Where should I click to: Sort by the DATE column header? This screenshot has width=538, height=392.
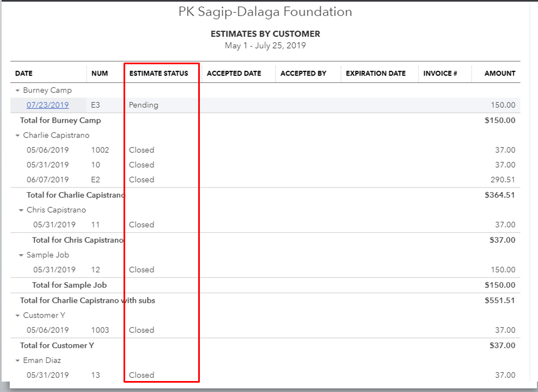click(x=24, y=74)
